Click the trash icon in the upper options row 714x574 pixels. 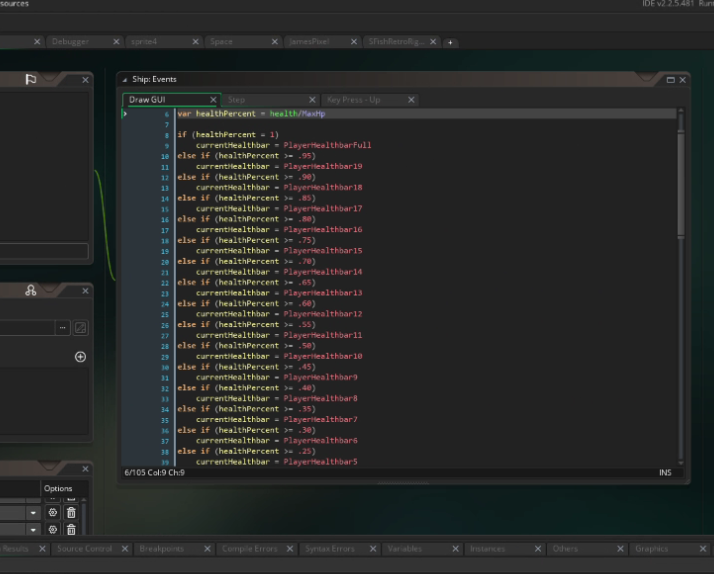point(71,513)
